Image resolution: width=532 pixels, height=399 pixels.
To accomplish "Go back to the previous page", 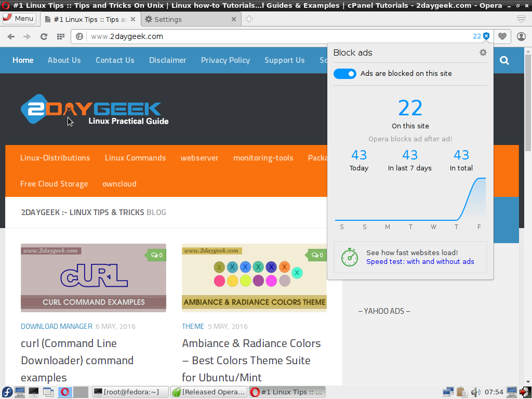I will click(x=11, y=37).
